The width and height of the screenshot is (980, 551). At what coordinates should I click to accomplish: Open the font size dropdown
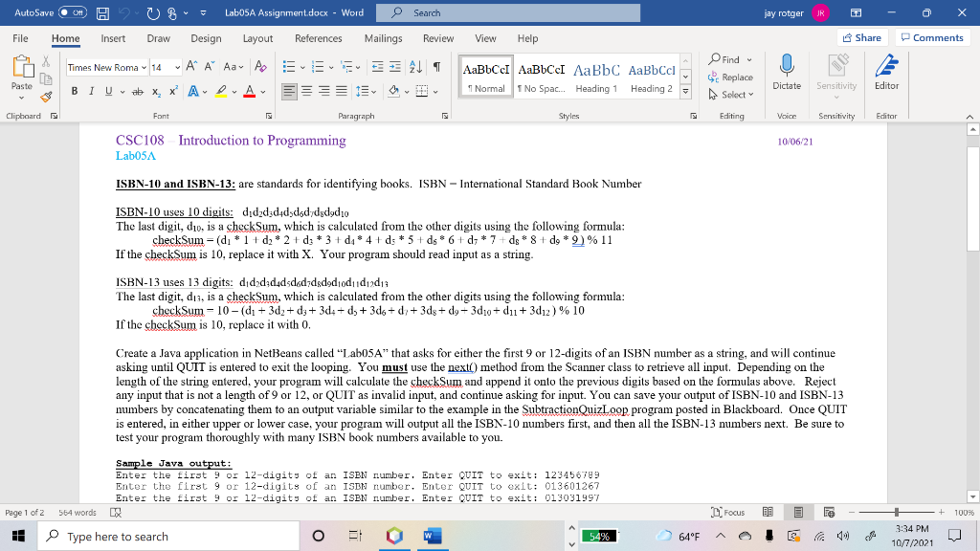177,67
